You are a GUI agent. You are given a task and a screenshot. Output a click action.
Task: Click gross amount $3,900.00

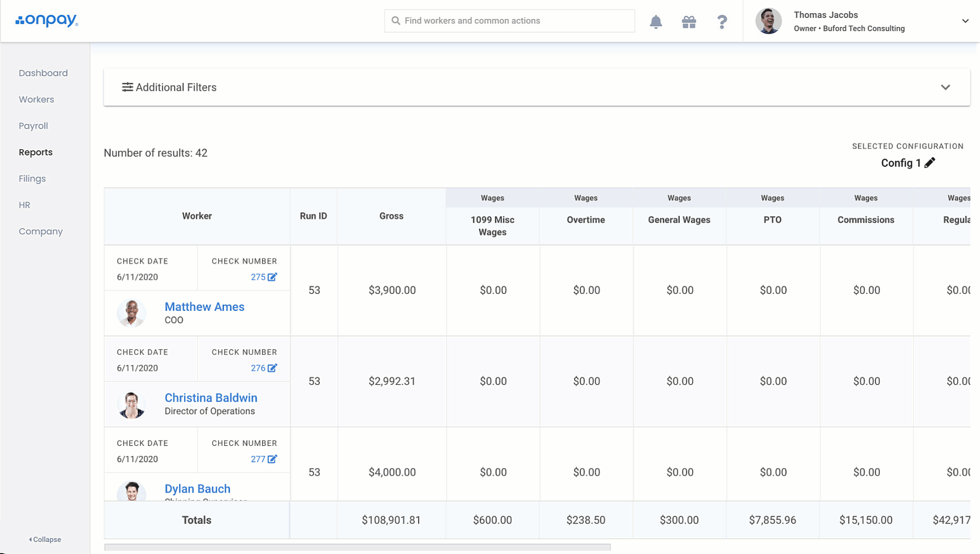(x=392, y=290)
